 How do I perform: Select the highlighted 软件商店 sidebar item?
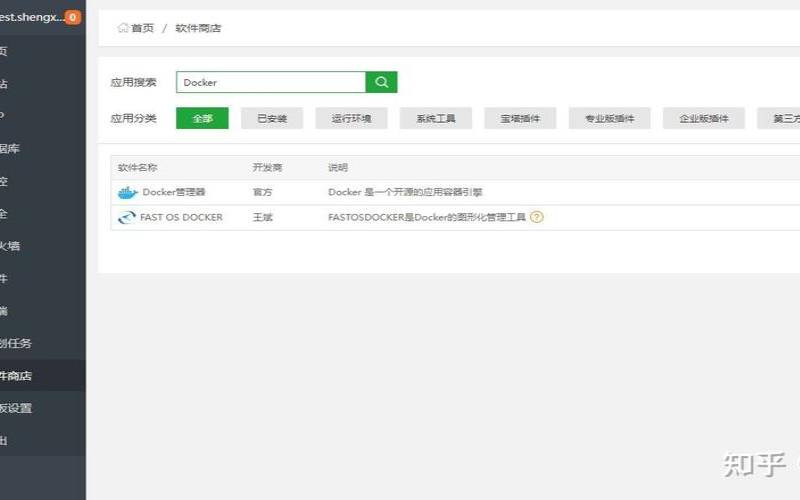[20, 376]
